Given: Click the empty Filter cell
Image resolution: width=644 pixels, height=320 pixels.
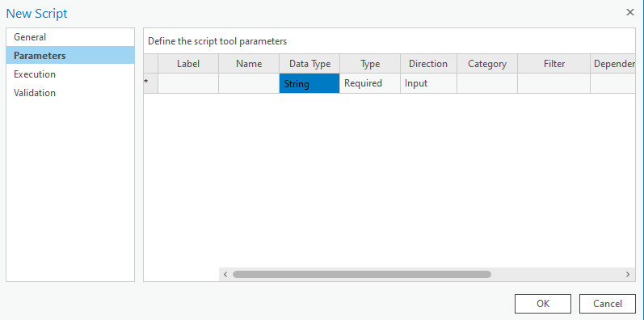Looking at the screenshot, I should point(554,83).
